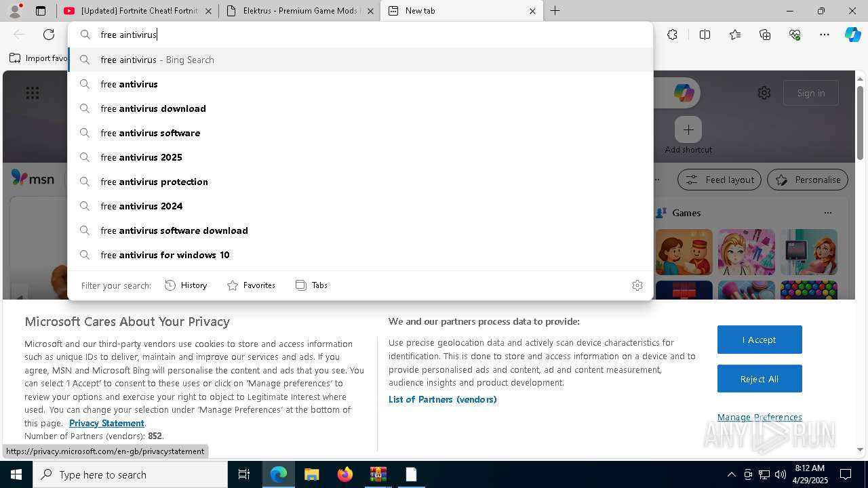868x488 pixels.
Task: Open the Windows Start menu
Action: pyautogui.click(x=16, y=474)
